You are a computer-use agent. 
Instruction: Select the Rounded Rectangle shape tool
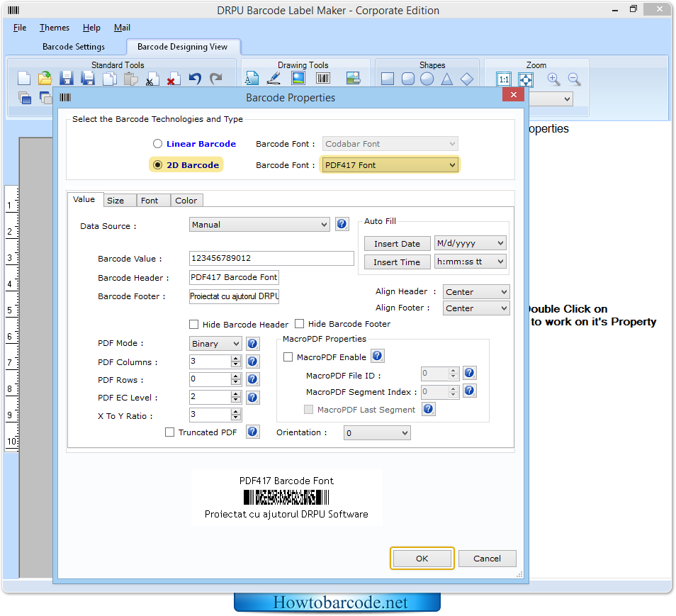(408, 79)
